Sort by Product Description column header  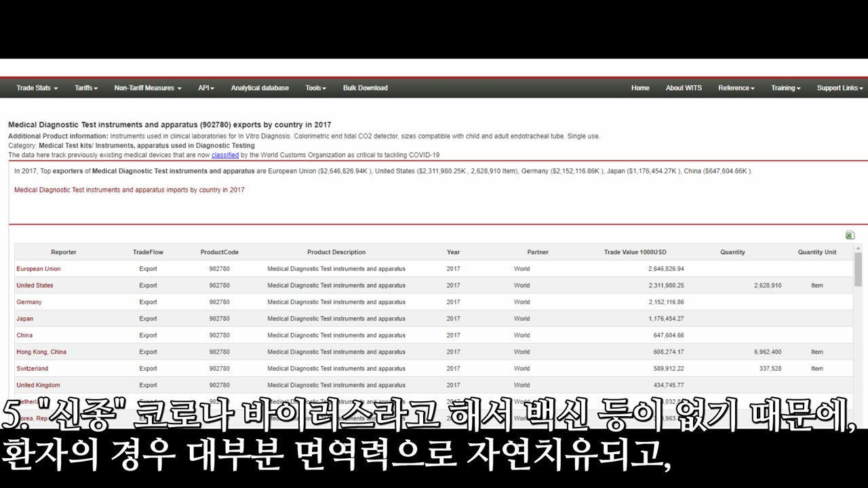(x=336, y=252)
